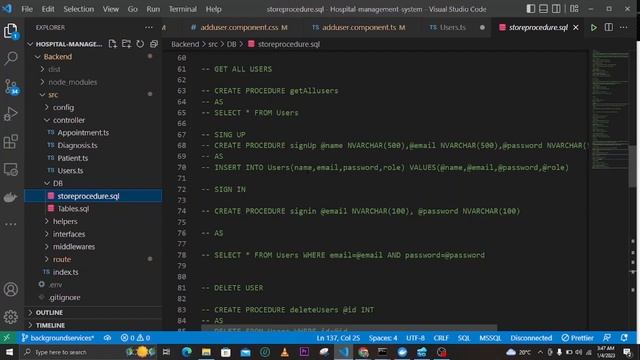Viewport: 640px width, 360px height.
Task: Run the storeprocedure.sql query
Action: [593, 27]
